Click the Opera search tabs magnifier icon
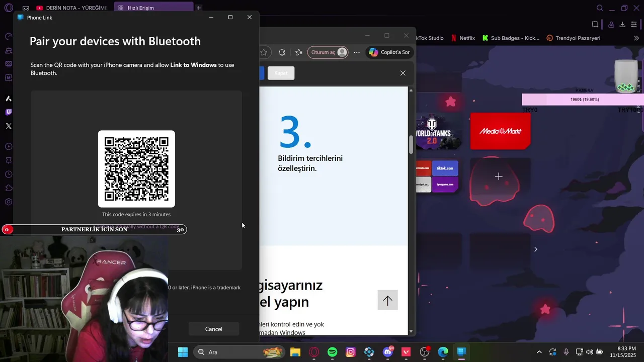Viewport: 644px width, 362px height. tap(600, 8)
